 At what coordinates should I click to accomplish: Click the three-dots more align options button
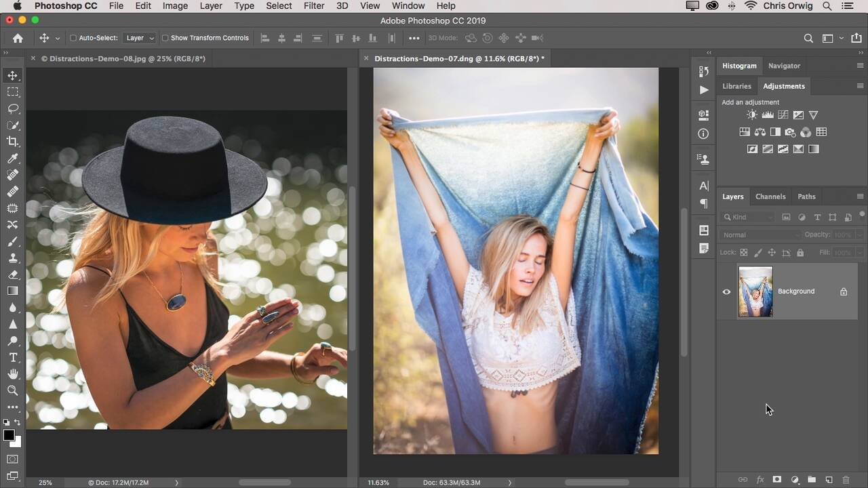(x=414, y=38)
